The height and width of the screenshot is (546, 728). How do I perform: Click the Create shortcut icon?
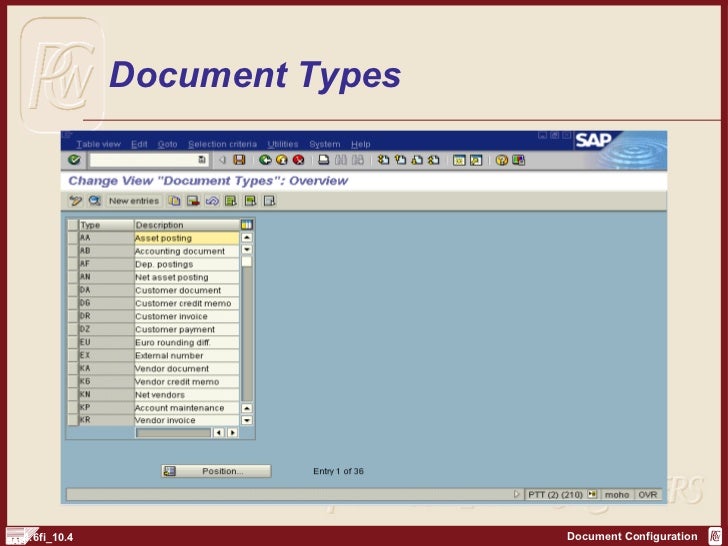coord(476,160)
